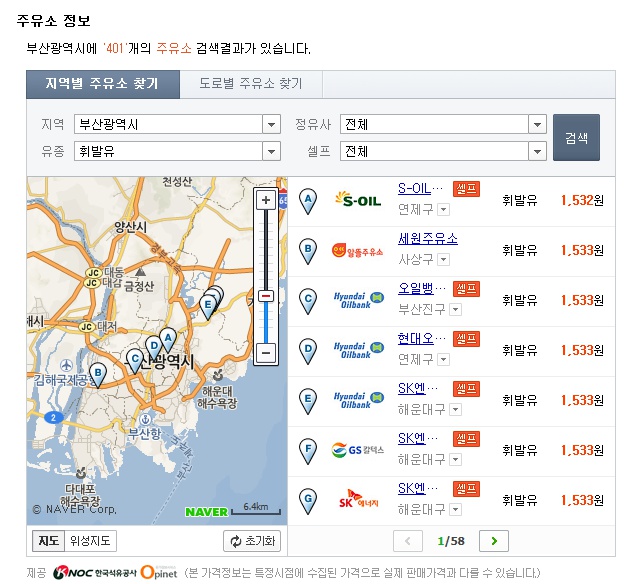This screenshot has height=584, width=631.
Task: Click map marker A near 부산광역시
Action: (x=168, y=340)
